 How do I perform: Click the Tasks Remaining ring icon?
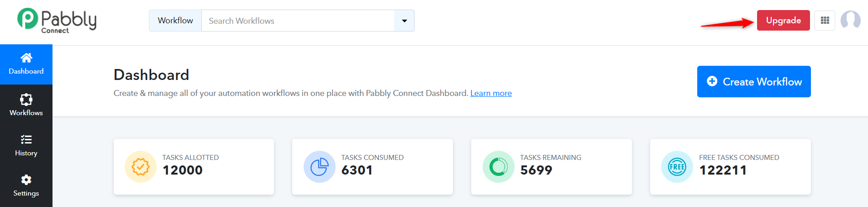[499, 167]
